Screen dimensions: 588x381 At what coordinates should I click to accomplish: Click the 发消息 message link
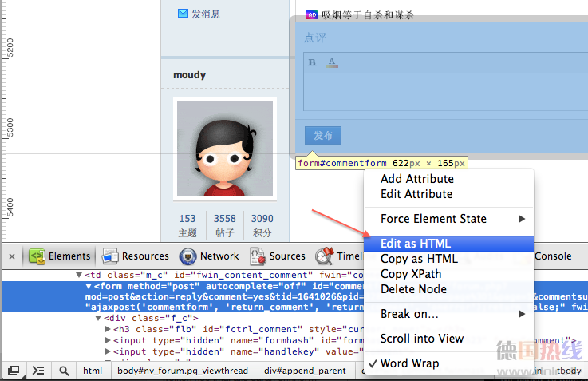(x=198, y=14)
